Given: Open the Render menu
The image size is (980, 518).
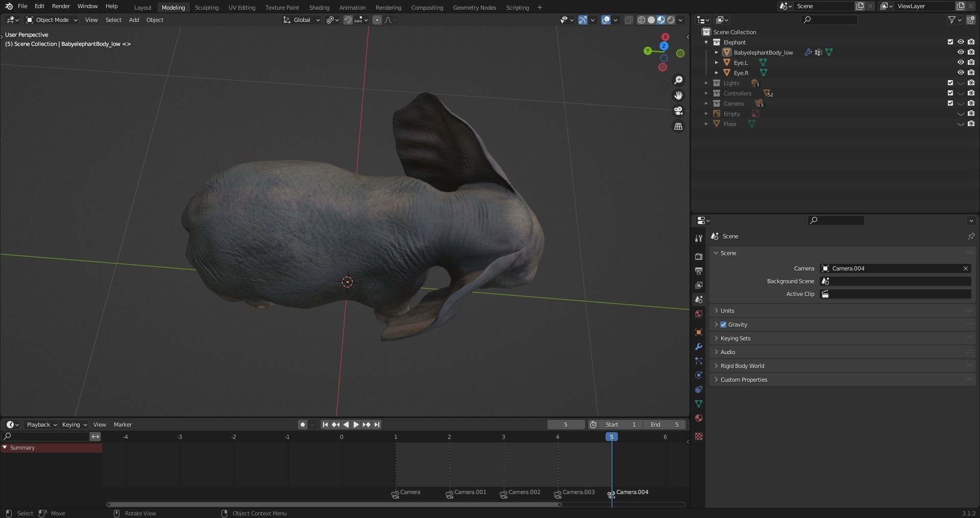Looking at the screenshot, I should (61, 6).
